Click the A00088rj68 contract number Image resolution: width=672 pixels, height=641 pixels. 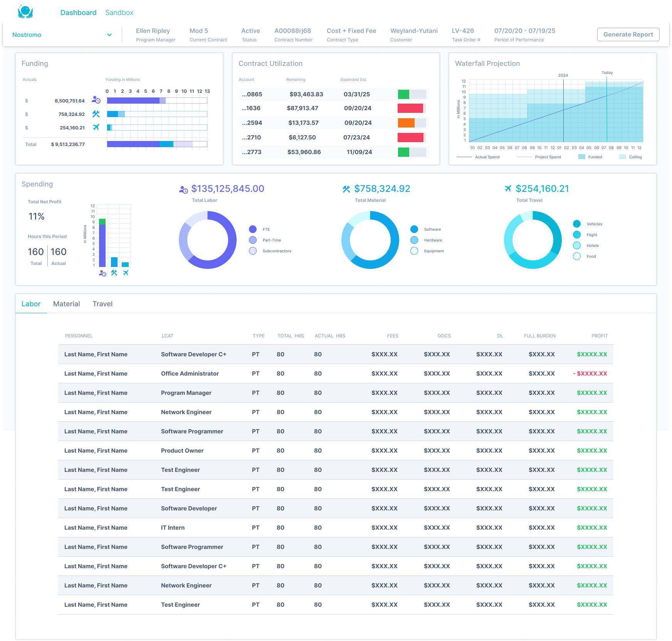[292, 31]
